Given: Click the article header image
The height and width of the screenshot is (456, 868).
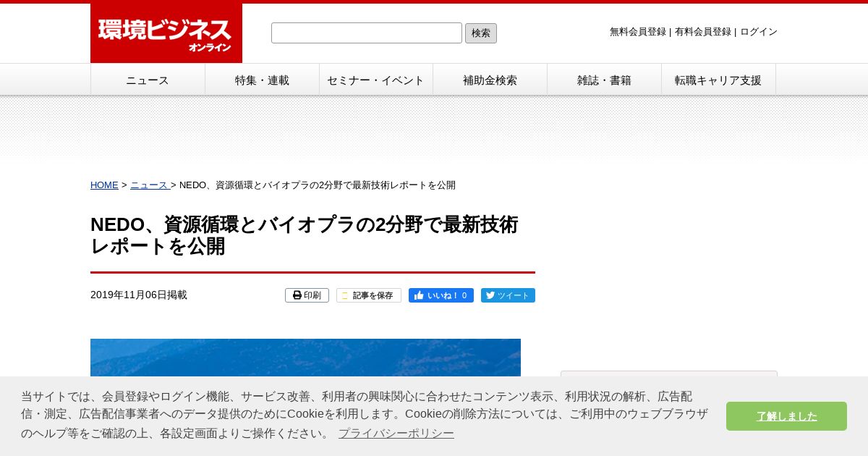Looking at the screenshot, I should click(x=305, y=358).
